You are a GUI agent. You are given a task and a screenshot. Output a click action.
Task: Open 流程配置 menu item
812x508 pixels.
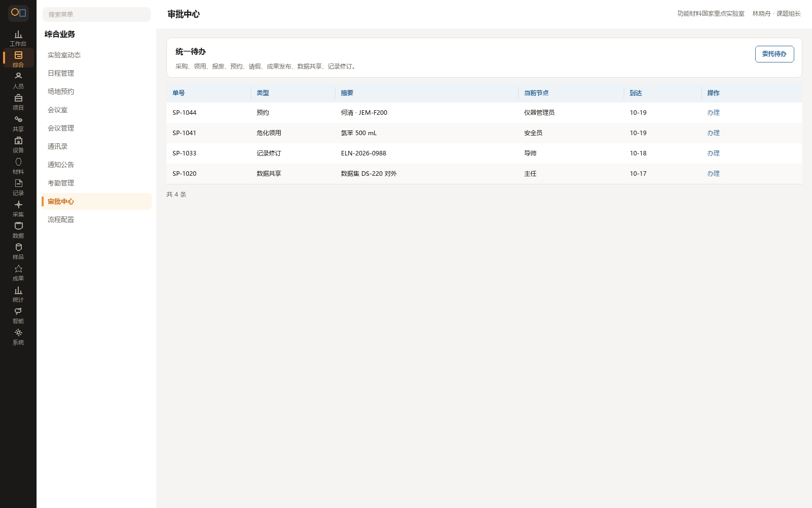pyautogui.click(x=96, y=219)
